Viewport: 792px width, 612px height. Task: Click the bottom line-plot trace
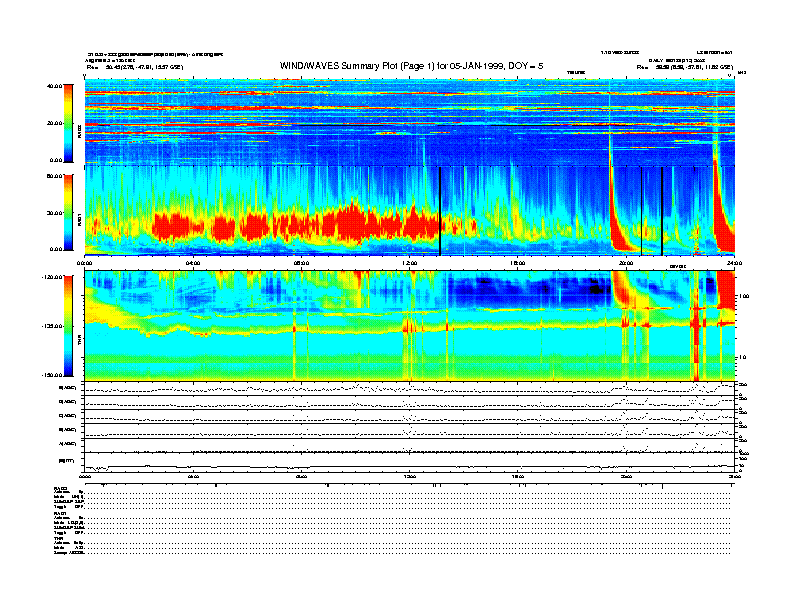(409, 467)
